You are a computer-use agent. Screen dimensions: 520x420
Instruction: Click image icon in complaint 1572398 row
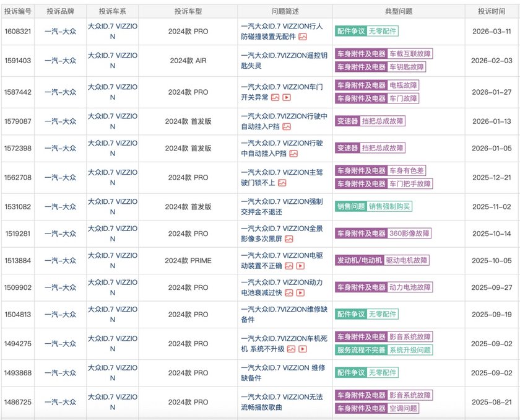pos(293,154)
